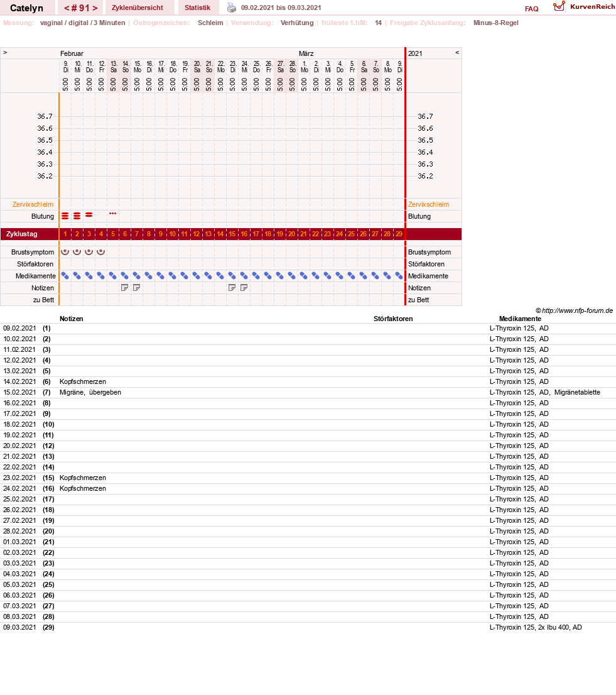Click spotting dots icon on cycle day 5
Viewport: 616px width, 695px height.
(112, 213)
